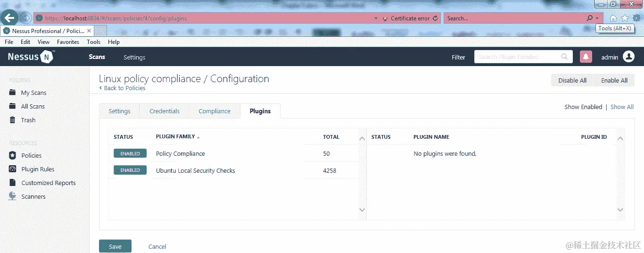Open the browser search provider dropdown arrow

(x=597, y=18)
